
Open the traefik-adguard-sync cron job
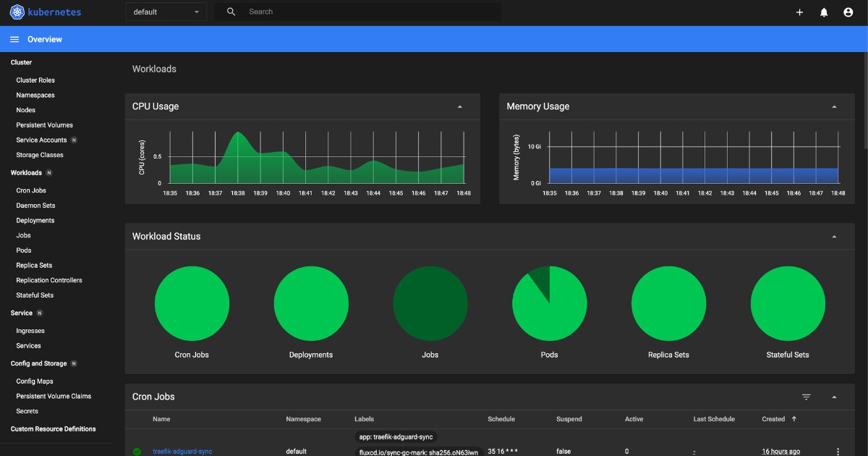[x=182, y=451]
